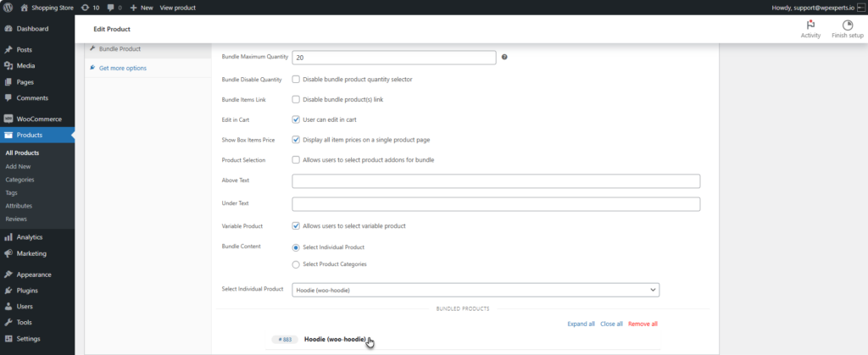Image resolution: width=868 pixels, height=355 pixels.
Task: Click the Appearance paintbrush icon
Action: point(8,275)
